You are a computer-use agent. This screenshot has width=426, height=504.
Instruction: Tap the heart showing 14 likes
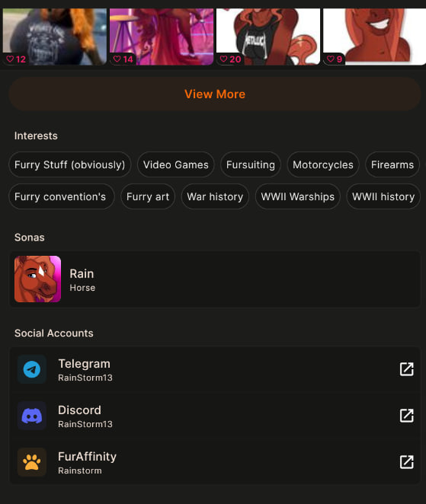click(x=117, y=59)
